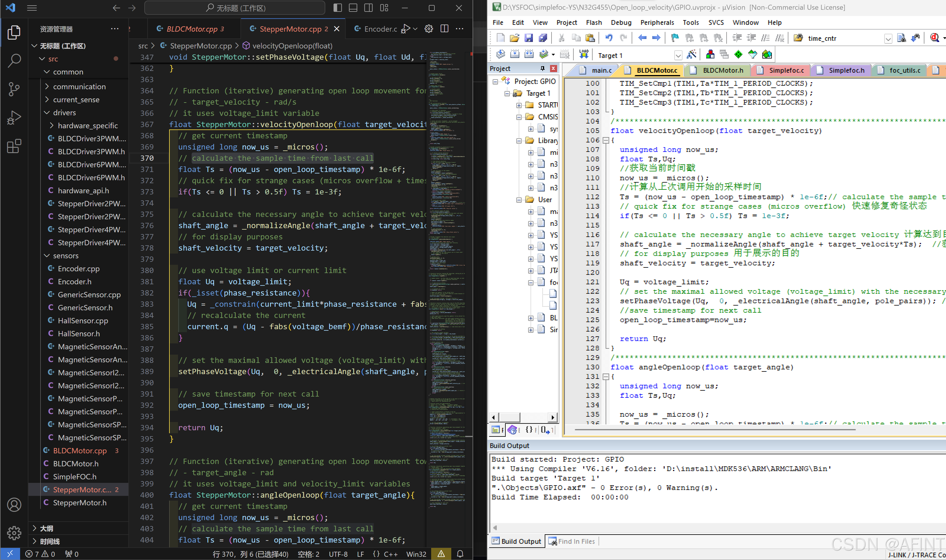Expand the communication folder
Image resolution: width=946 pixels, height=560 pixels.
[x=47, y=86]
